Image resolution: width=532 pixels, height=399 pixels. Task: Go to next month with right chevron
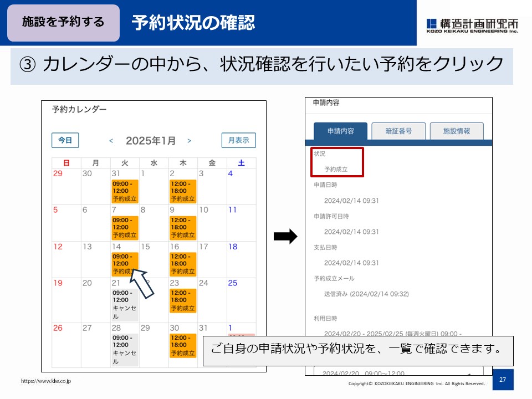tap(190, 141)
